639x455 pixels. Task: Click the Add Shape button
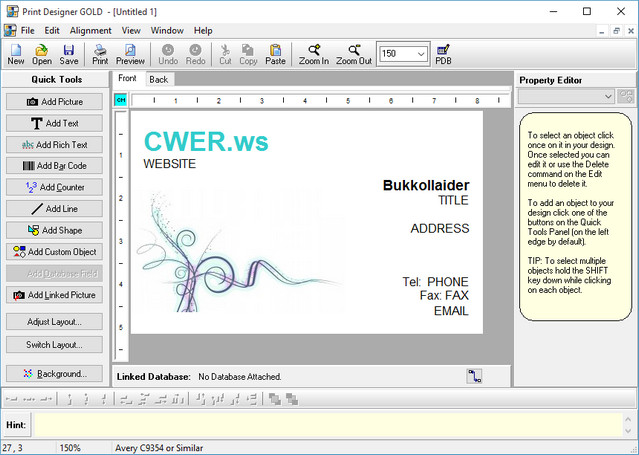pos(56,230)
